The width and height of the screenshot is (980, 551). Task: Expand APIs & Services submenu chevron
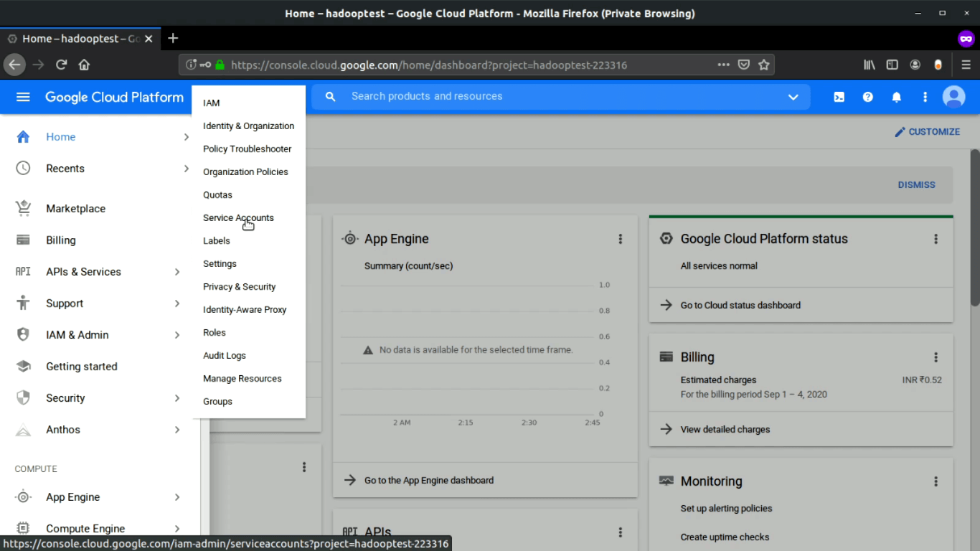click(177, 272)
